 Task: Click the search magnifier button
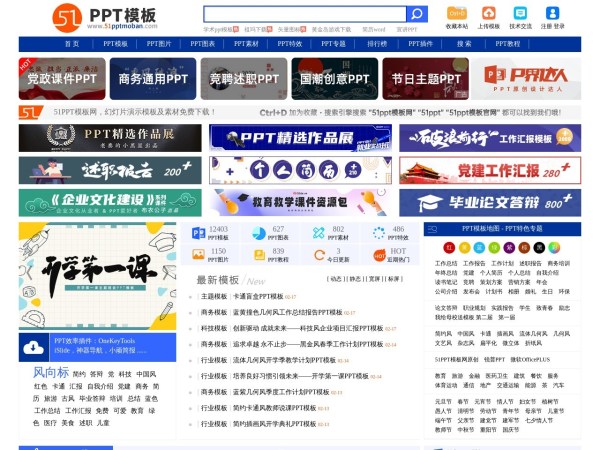pyautogui.click(x=417, y=14)
